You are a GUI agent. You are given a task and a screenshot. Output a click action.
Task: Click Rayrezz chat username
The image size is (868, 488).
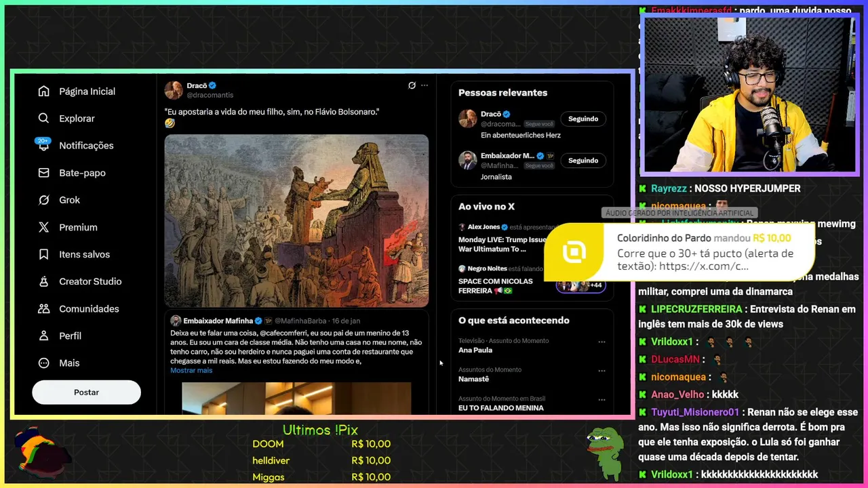(x=668, y=188)
